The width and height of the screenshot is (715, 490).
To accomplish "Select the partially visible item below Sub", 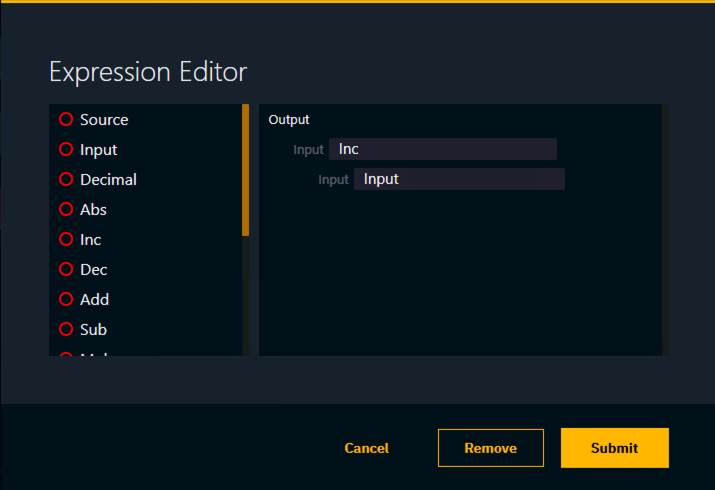I will 92,352.
